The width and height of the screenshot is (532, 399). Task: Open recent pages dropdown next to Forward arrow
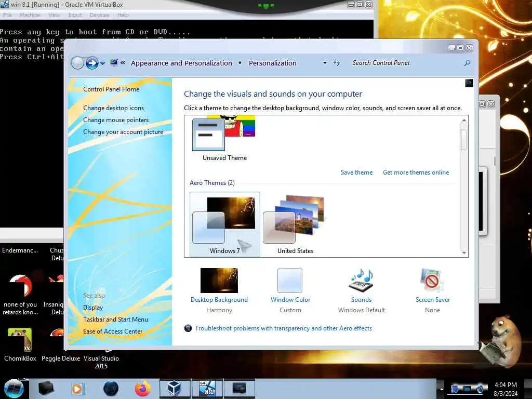pyautogui.click(x=102, y=63)
